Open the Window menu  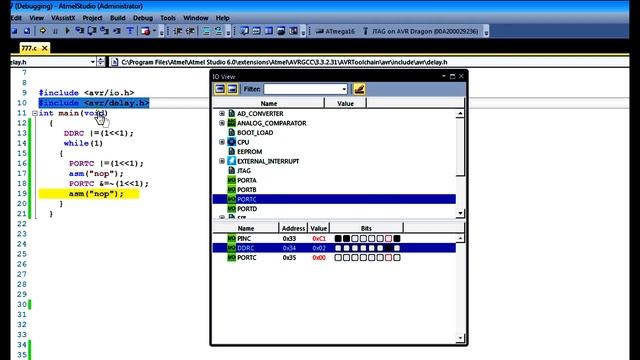(196, 18)
